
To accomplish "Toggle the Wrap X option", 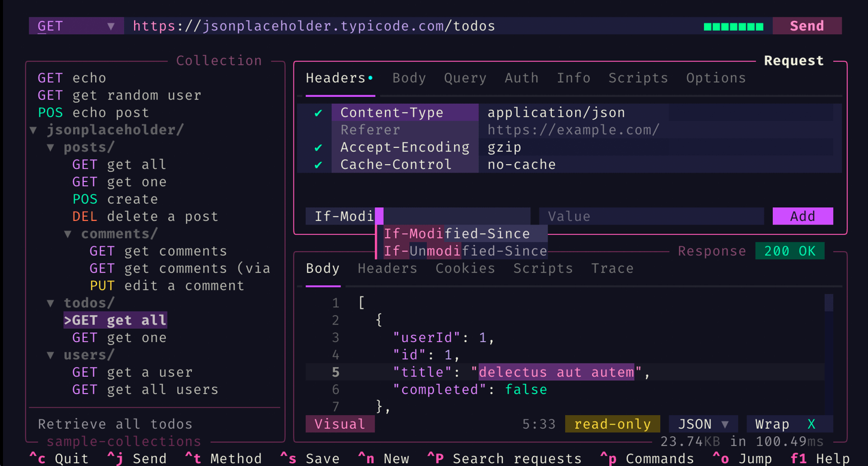I will tap(789, 424).
